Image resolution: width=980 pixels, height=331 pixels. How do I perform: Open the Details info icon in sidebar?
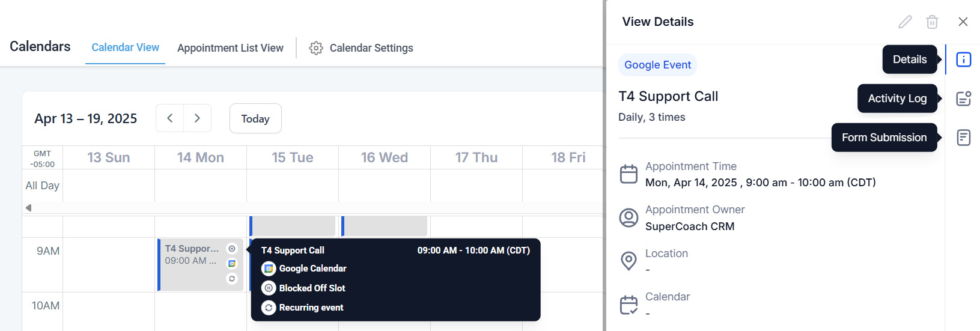pyautogui.click(x=963, y=59)
